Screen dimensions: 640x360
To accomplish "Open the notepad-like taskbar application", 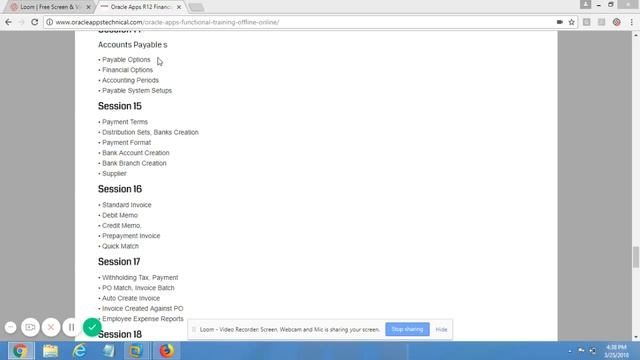I will [108, 351].
